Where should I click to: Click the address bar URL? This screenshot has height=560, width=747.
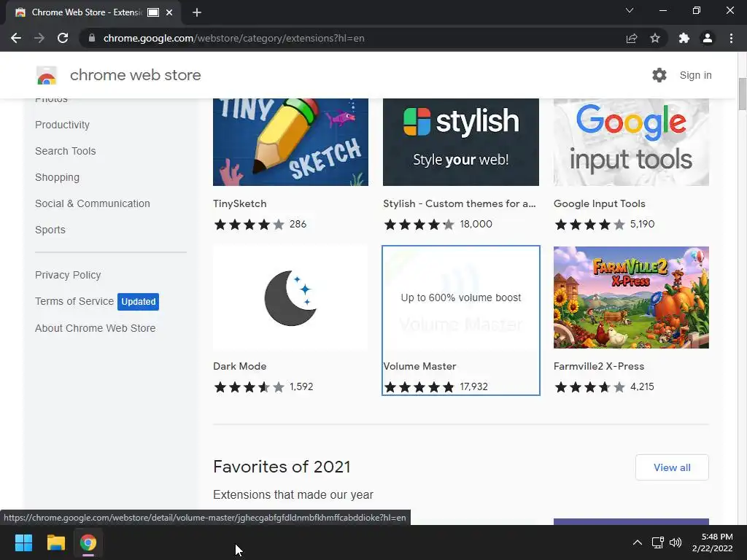tap(233, 38)
